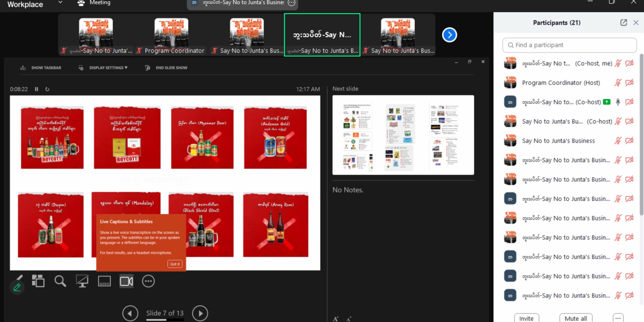The image size is (644, 322).
Task: Open the Meeting tab
Action: point(94,3)
